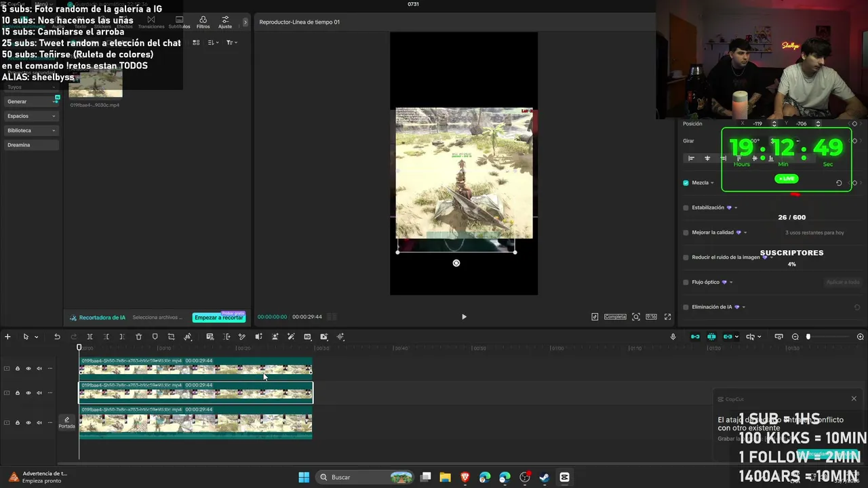Start voiceover recording with microphone icon
This screenshot has width=868, height=488.
[673, 337]
